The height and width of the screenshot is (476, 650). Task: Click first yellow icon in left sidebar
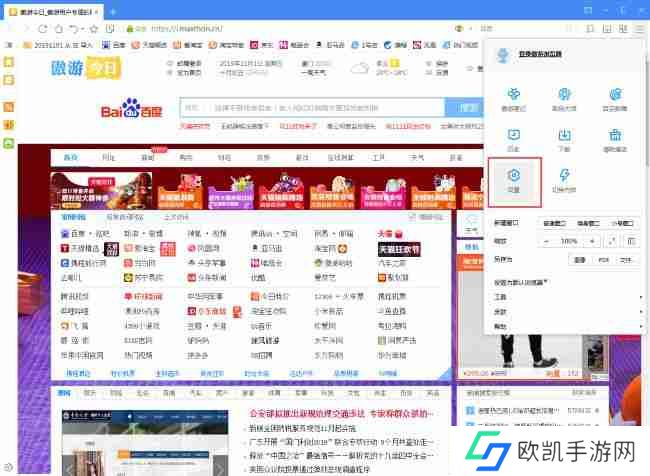pos(8,62)
